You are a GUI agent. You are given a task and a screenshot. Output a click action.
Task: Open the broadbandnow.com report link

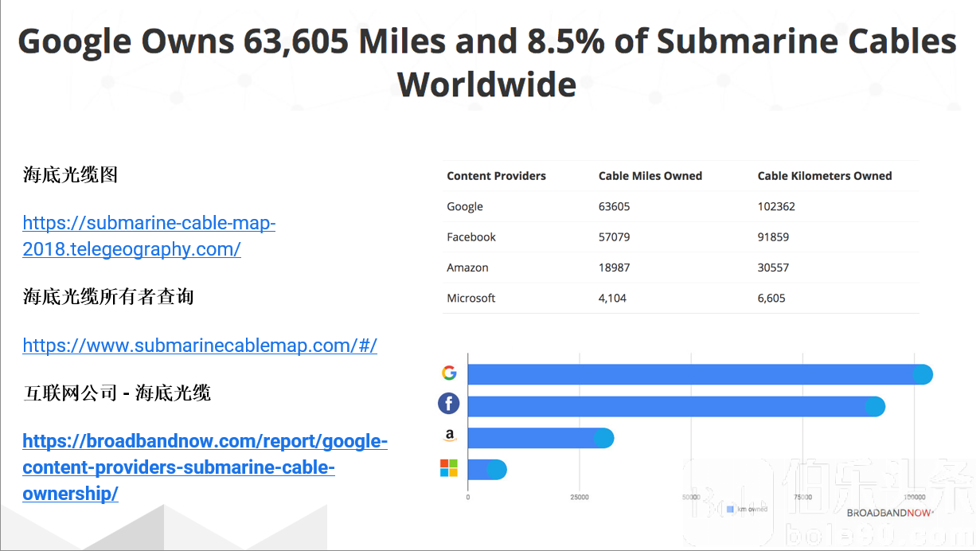click(x=205, y=467)
